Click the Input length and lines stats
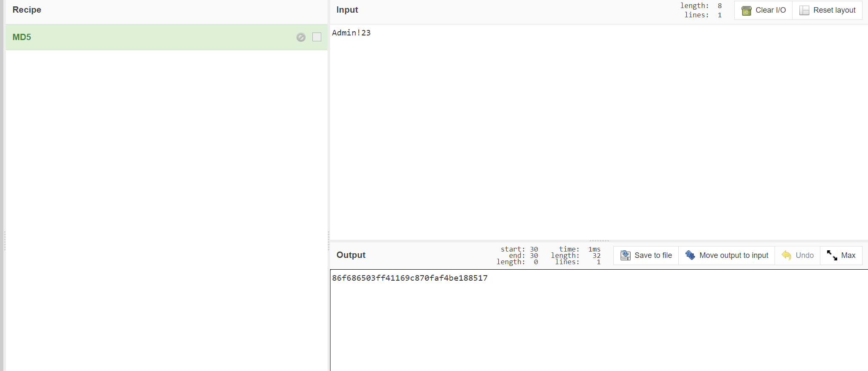This screenshot has height=371, width=868. [x=701, y=10]
